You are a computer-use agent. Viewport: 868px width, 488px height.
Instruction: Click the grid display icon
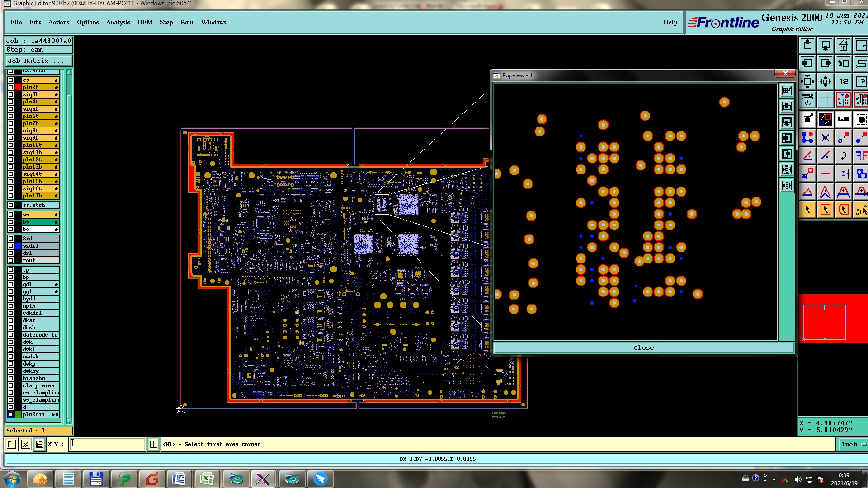coord(825,99)
